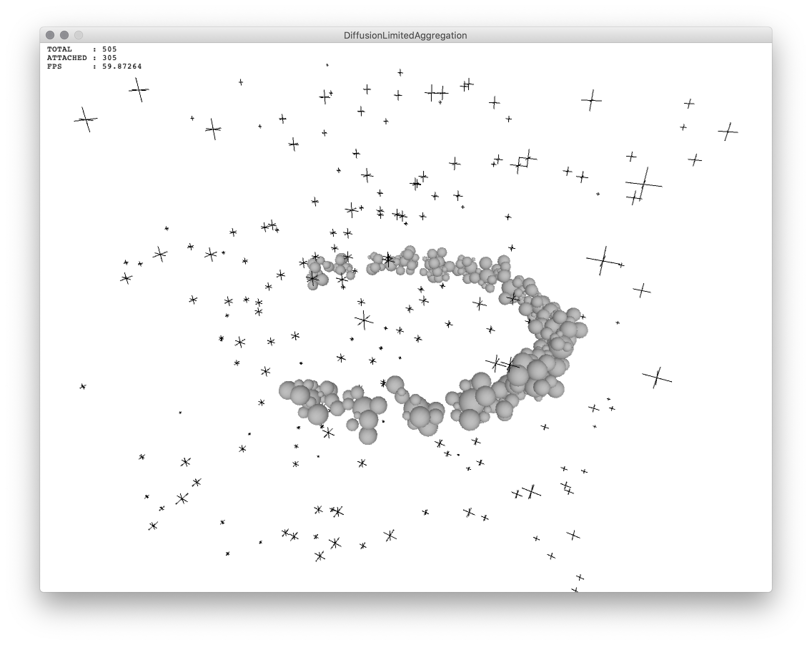Click the cross particle cut off at bottom edge
812x645 pixels.
pyautogui.click(x=575, y=590)
